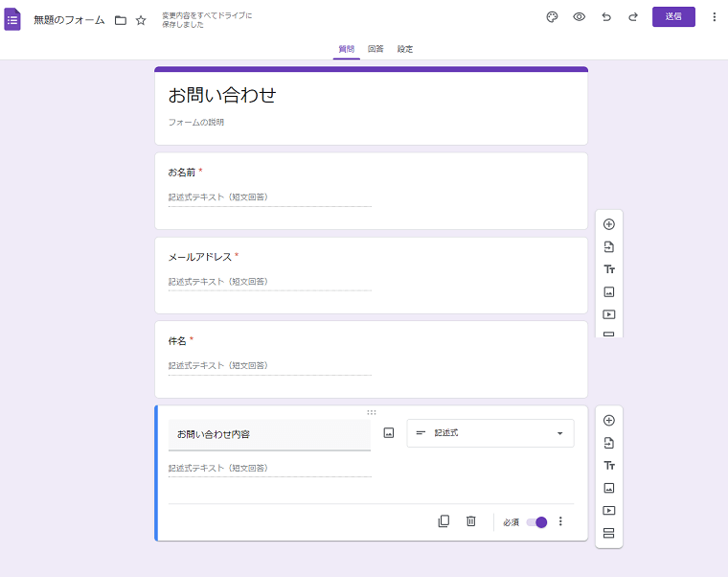Add video in lower side toolbar

point(609,511)
